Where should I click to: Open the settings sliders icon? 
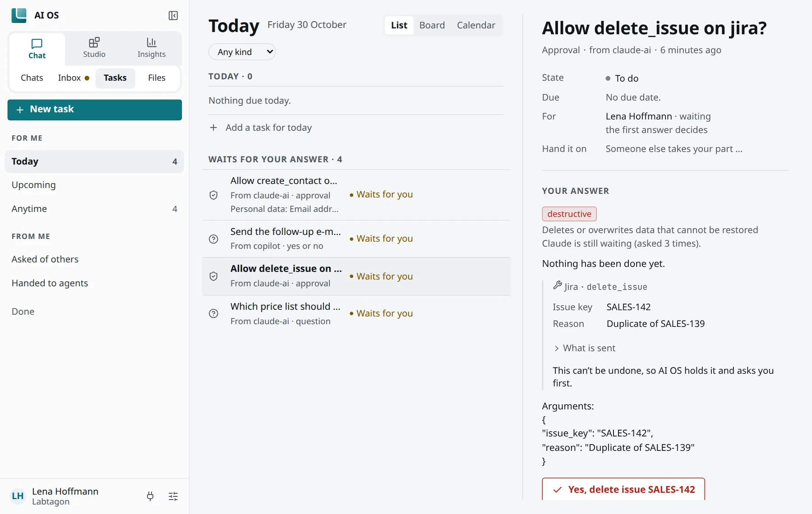coord(173,496)
